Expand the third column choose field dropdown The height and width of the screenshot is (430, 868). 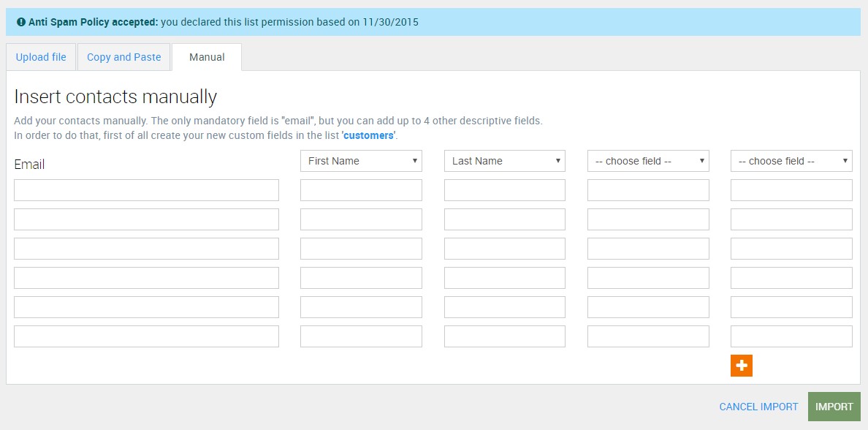(648, 161)
